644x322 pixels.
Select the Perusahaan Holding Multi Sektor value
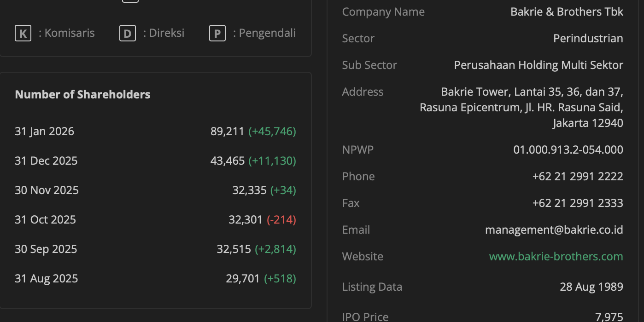click(538, 65)
